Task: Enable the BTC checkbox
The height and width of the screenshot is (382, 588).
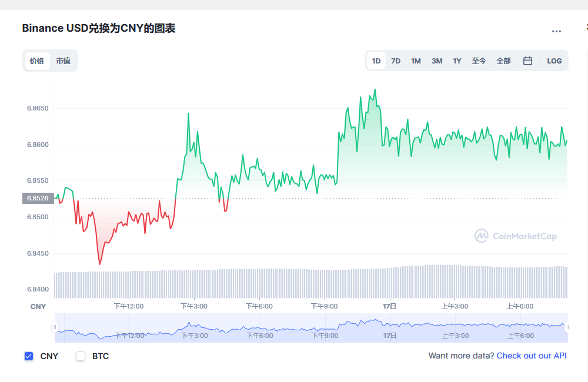Action: coord(81,356)
